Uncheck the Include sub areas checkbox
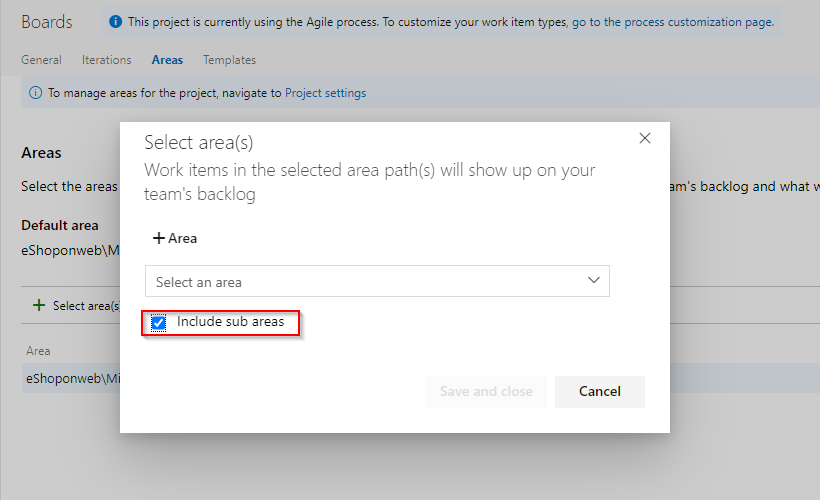This screenshot has height=500, width=820. click(x=158, y=323)
